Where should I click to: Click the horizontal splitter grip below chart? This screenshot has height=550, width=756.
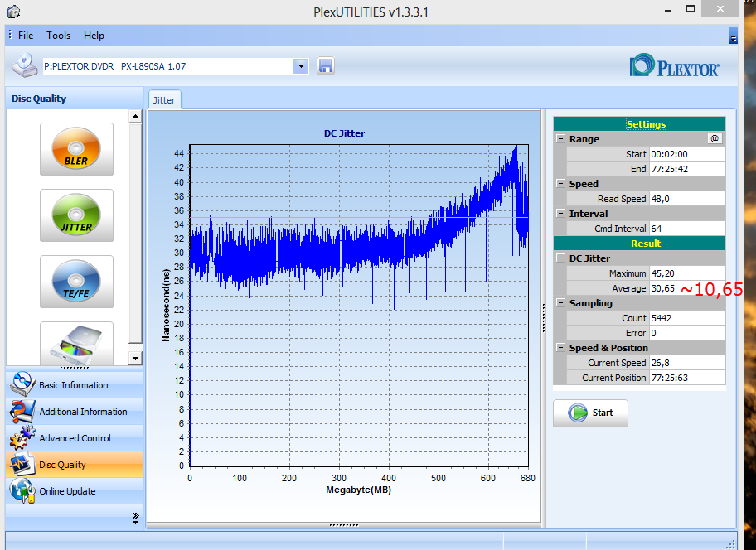(x=344, y=525)
